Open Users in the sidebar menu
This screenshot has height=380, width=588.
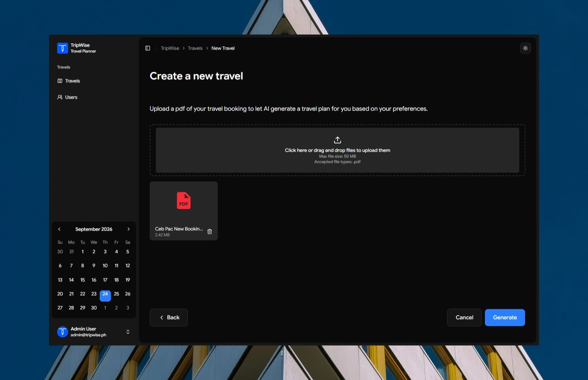point(94,97)
